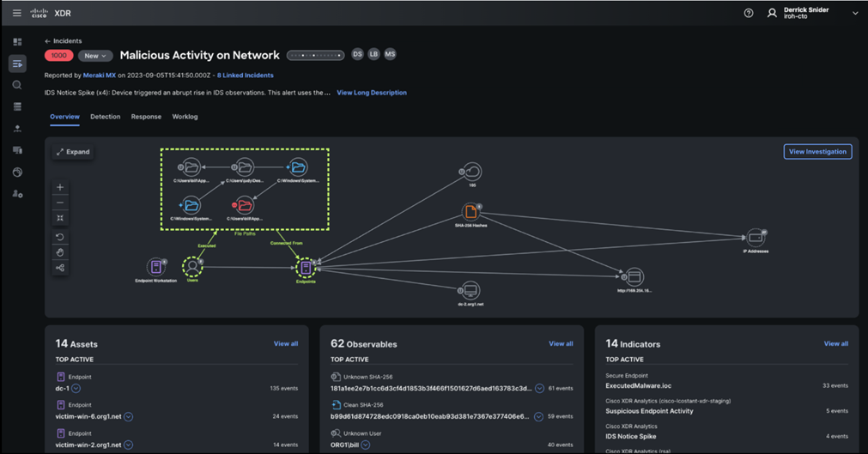The width and height of the screenshot is (868, 454).
Task: Open the ORG1\bill user pivot menu
Action: click(x=366, y=445)
